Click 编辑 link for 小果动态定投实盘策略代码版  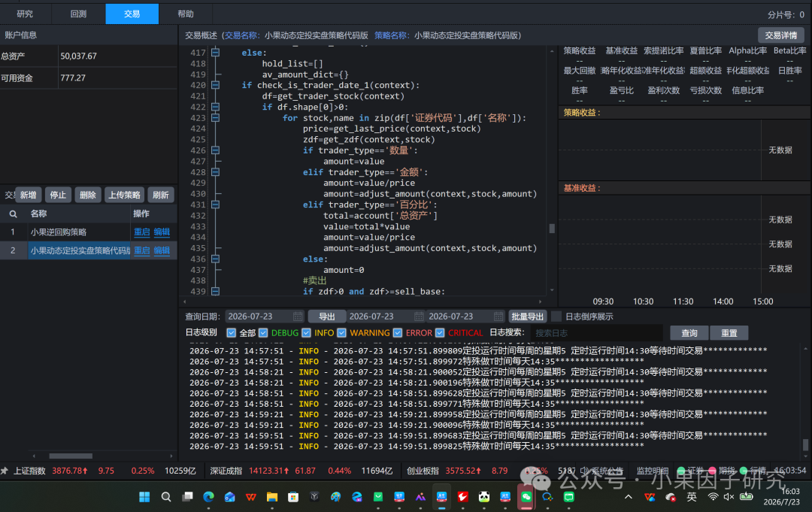click(x=162, y=250)
